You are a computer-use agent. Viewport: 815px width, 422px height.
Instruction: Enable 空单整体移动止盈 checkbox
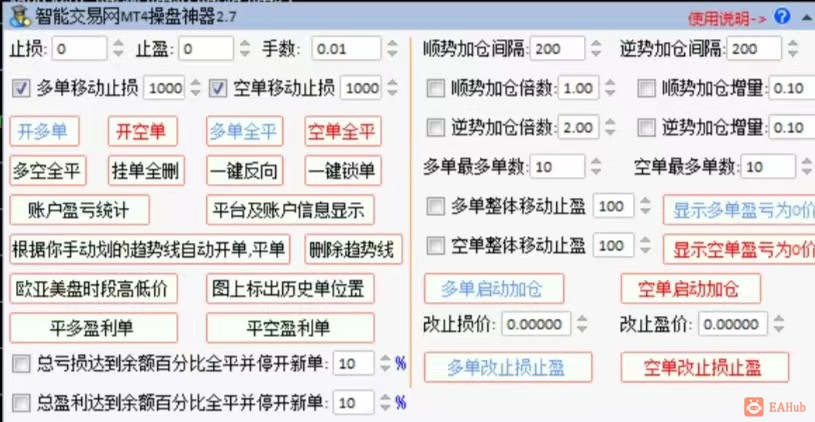point(436,245)
